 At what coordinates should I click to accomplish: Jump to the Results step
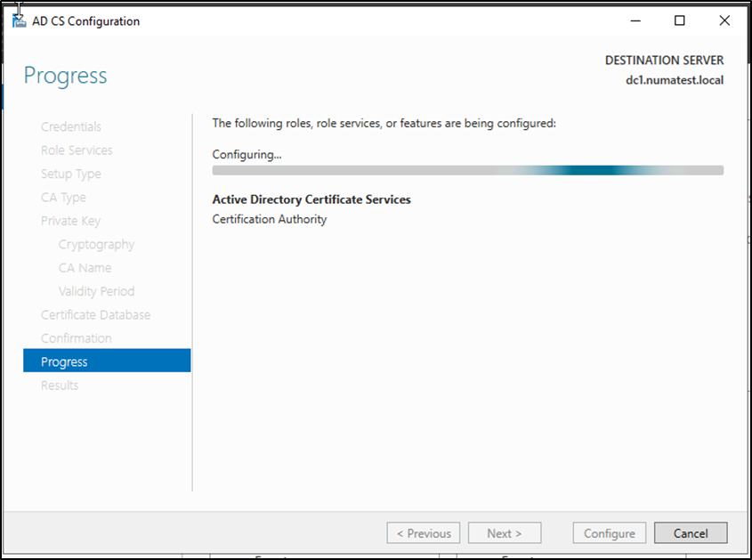pyautogui.click(x=60, y=386)
